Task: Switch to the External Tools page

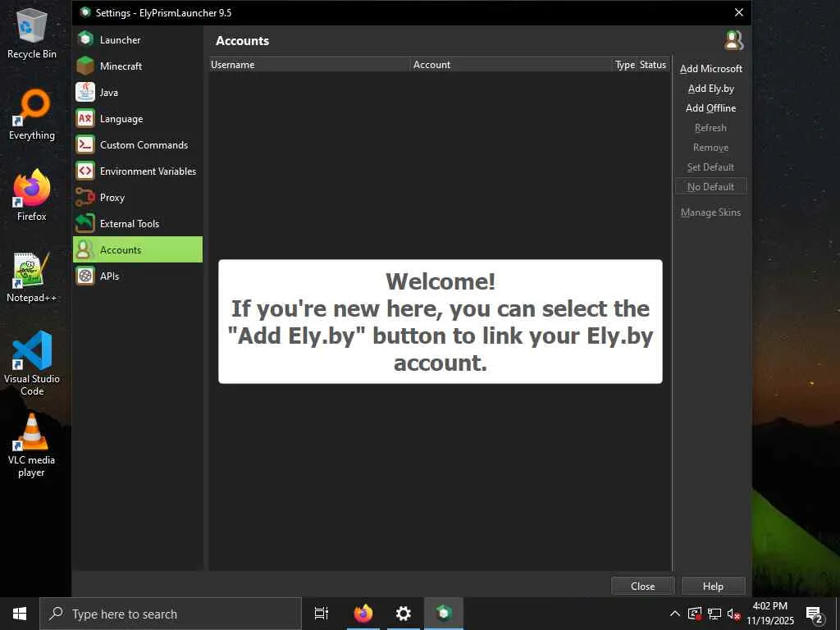Action: (x=138, y=223)
